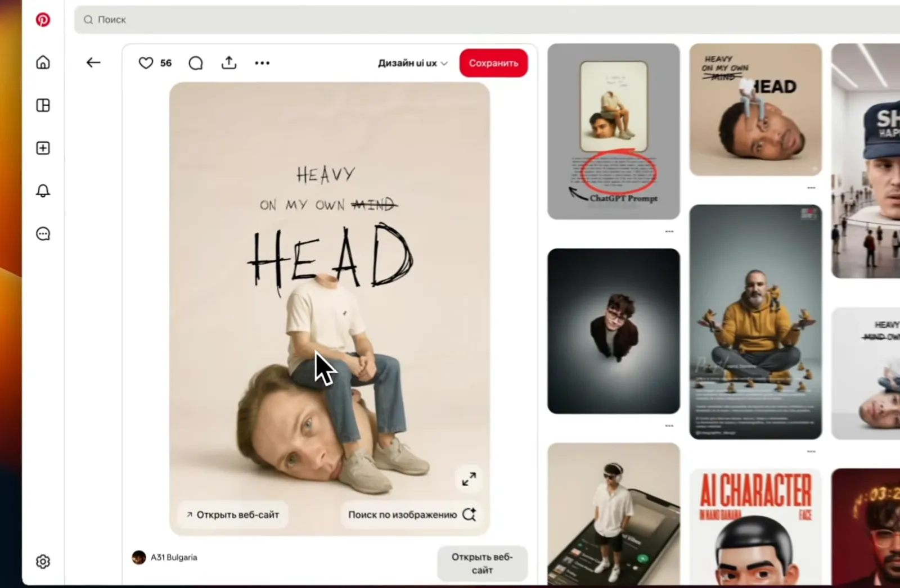Open notifications bell icon
Screen dimensions: 900x588
43,191
